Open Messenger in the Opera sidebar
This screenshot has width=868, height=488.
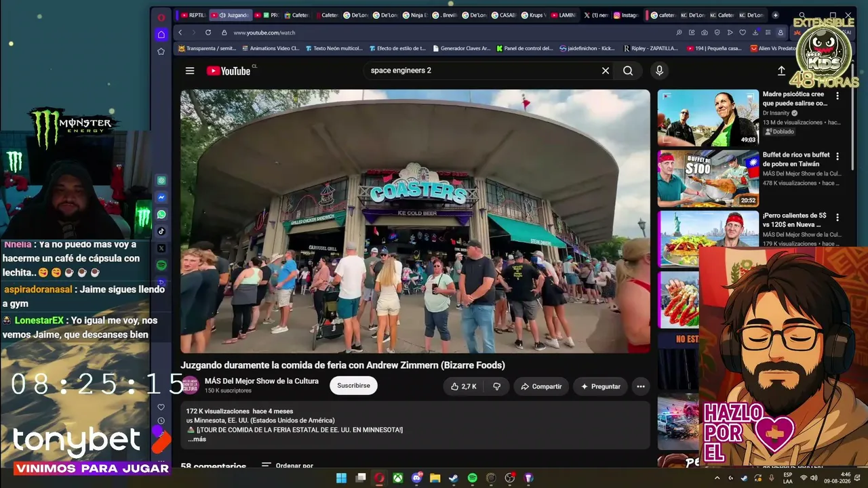tap(161, 197)
